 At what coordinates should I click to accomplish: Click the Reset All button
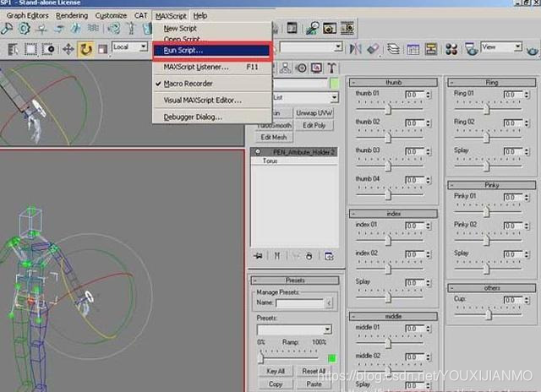click(x=314, y=371)
